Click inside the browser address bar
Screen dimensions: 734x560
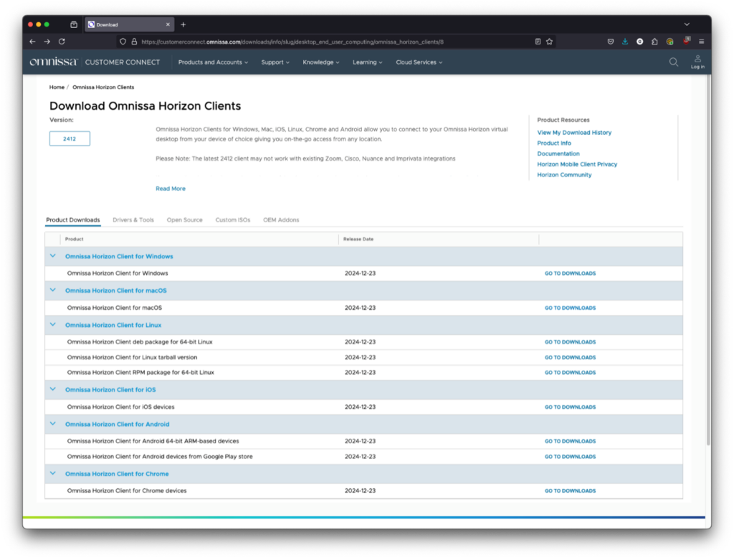point(323,41)
